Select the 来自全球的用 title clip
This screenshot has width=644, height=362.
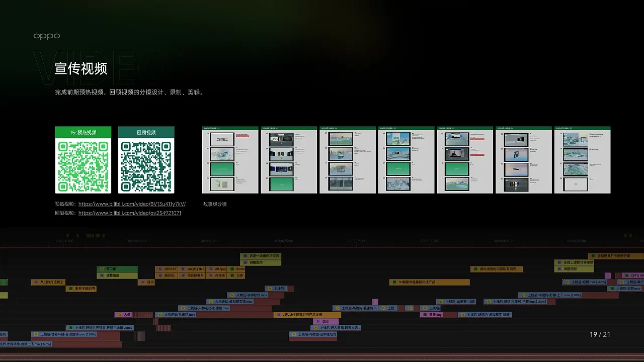point(81,289)
